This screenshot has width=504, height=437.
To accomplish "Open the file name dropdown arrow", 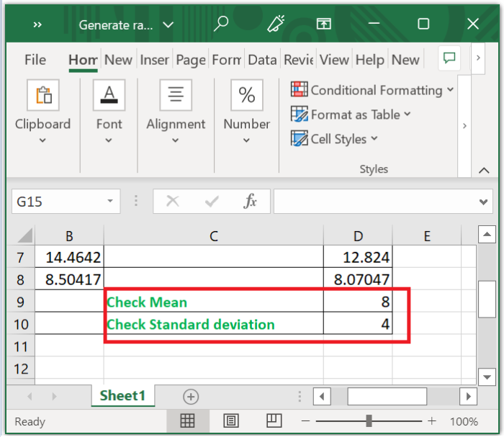I will [168, 24].
